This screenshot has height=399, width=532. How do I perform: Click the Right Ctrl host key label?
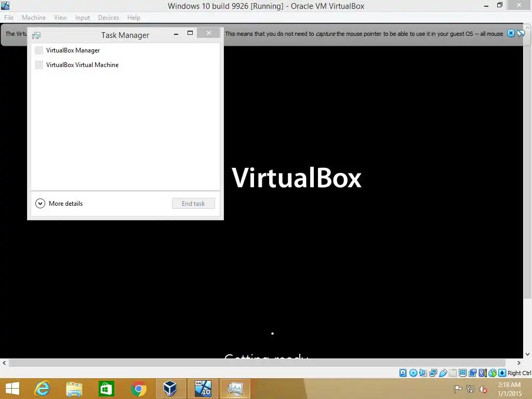click(520, 373)
